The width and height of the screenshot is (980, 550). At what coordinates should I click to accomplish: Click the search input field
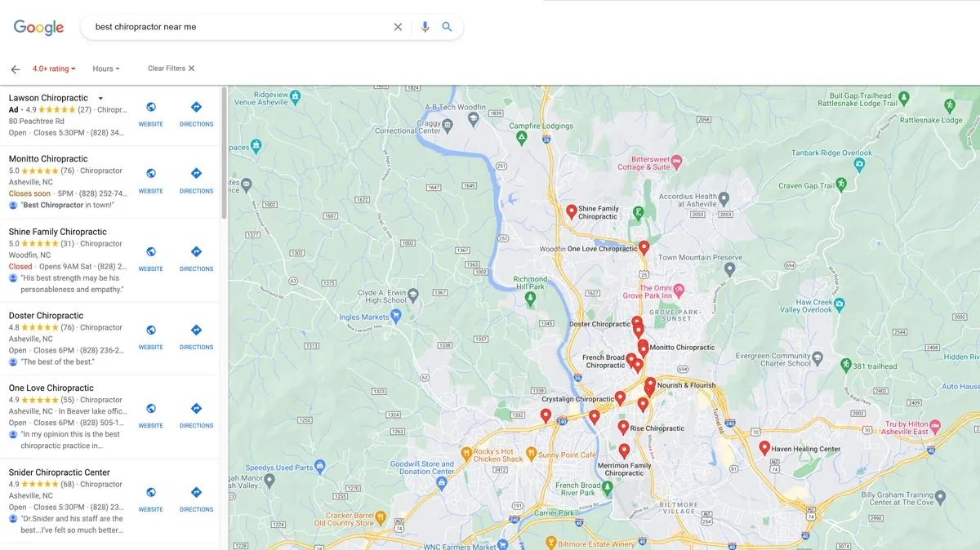(x=241, y=27)
